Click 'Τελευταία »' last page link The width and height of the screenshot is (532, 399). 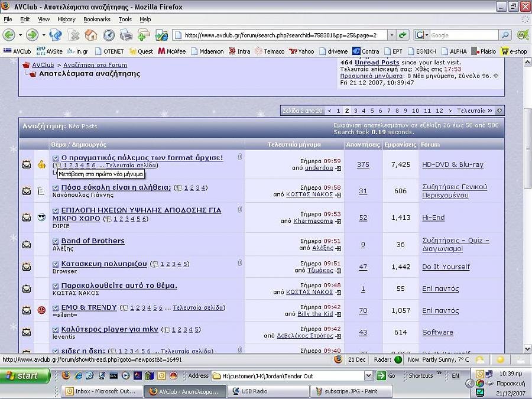[x=474, y=111]
